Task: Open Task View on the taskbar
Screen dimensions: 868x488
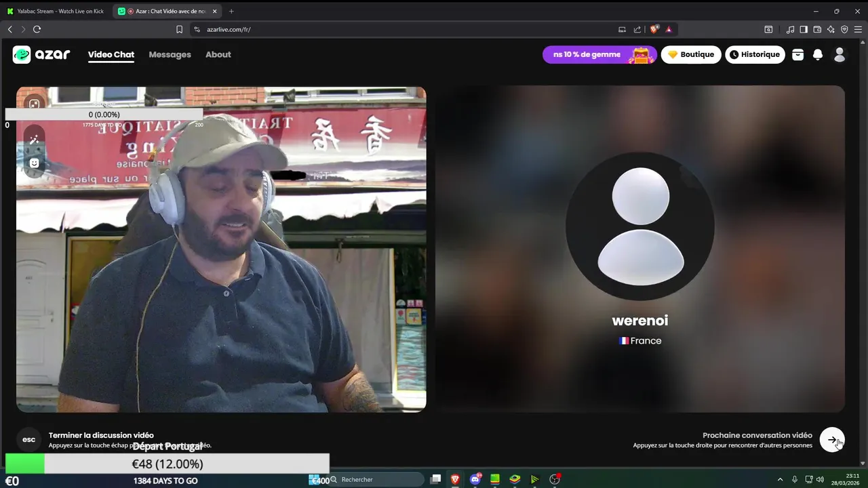Action: click(x=435, y=479)
